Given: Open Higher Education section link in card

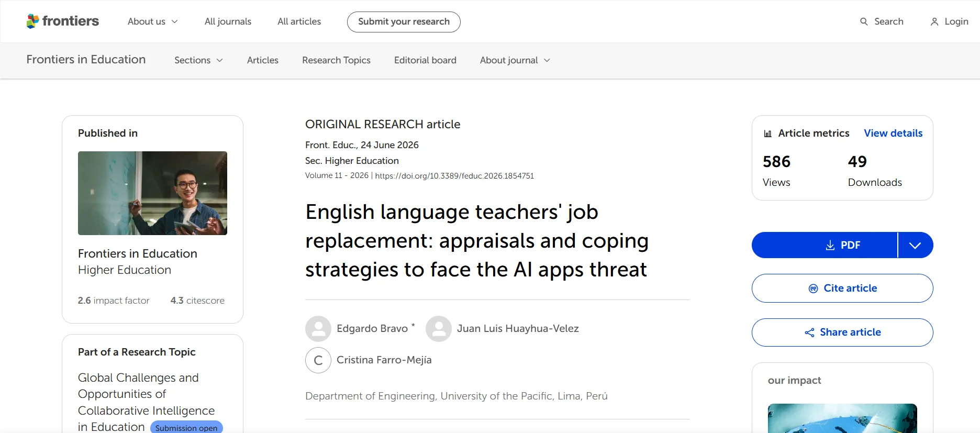Looking at the screenshot, I should coord(125,270).
